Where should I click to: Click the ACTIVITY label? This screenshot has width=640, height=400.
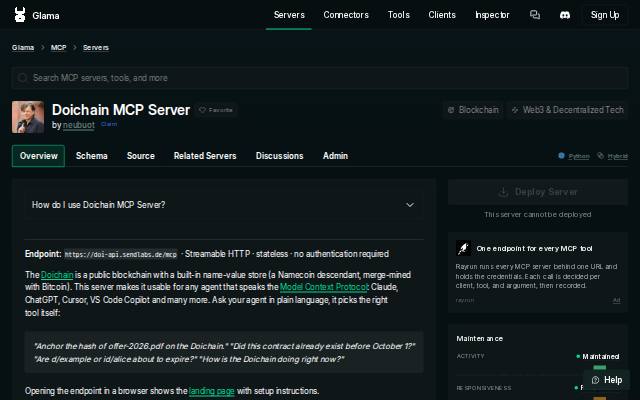(470, 356)
